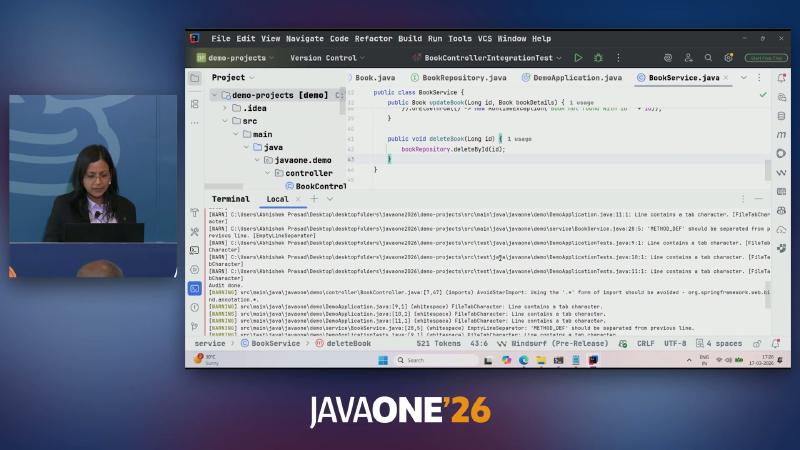Image resolution: width=800 pixels, height=450 pixels.
Task: Collapse the javaone.demo package
Action: (257, 160)
